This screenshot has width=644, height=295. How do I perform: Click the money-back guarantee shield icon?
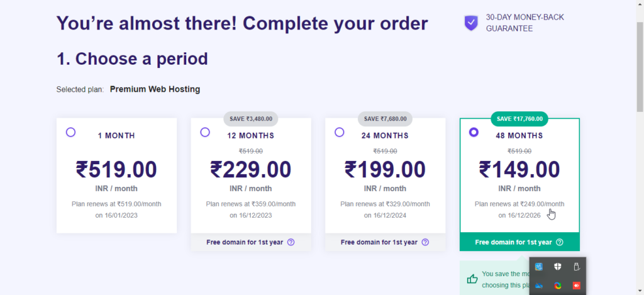[x=471, y=23]
